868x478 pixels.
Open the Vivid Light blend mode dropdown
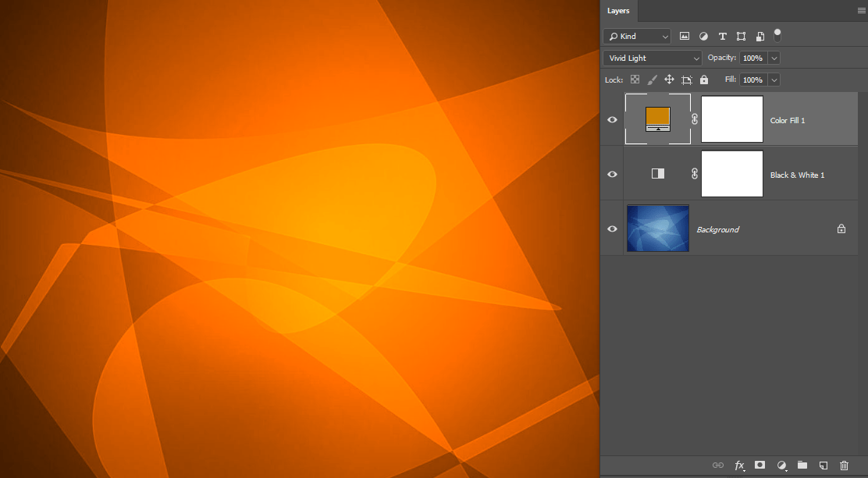tap(652, 58)
